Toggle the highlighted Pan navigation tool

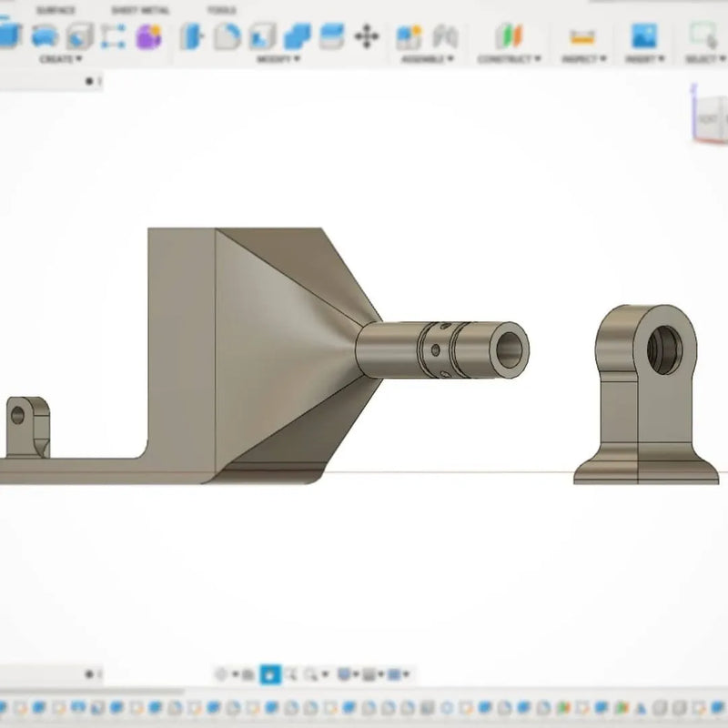tap(269, 674)
